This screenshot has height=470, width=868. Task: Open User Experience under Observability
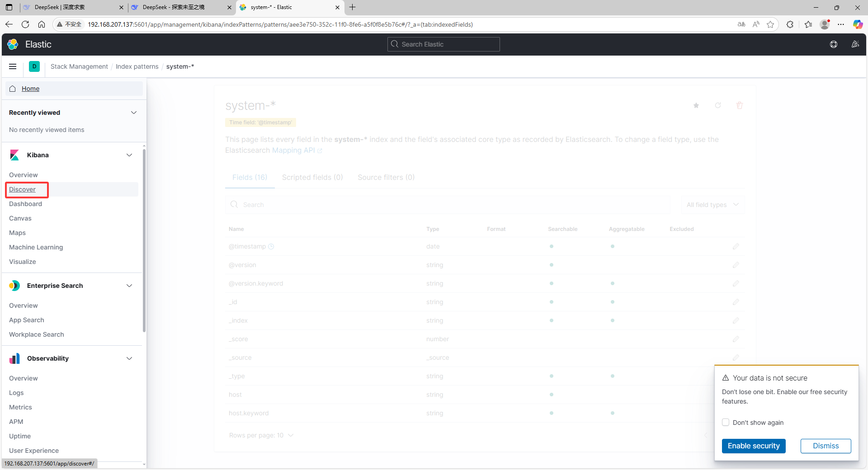tap(34, 451)
